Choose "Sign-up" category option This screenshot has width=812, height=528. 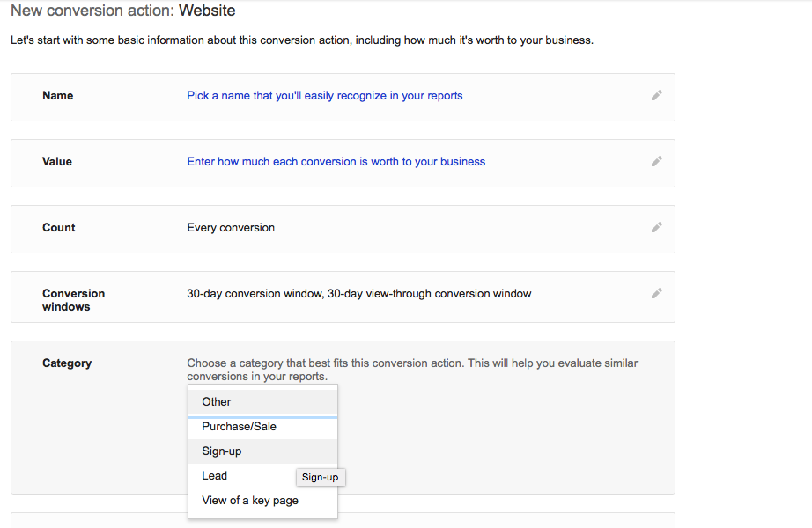[x=262, y=451]
